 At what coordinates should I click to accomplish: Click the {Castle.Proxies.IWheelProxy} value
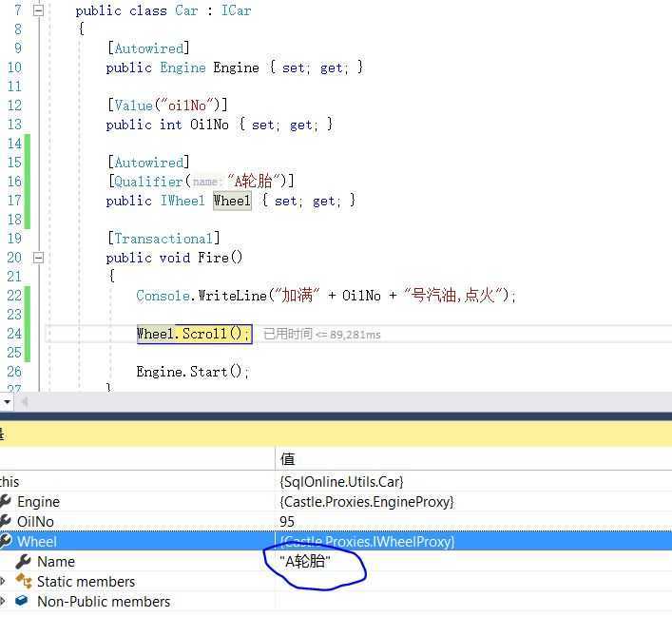[367, 541]
